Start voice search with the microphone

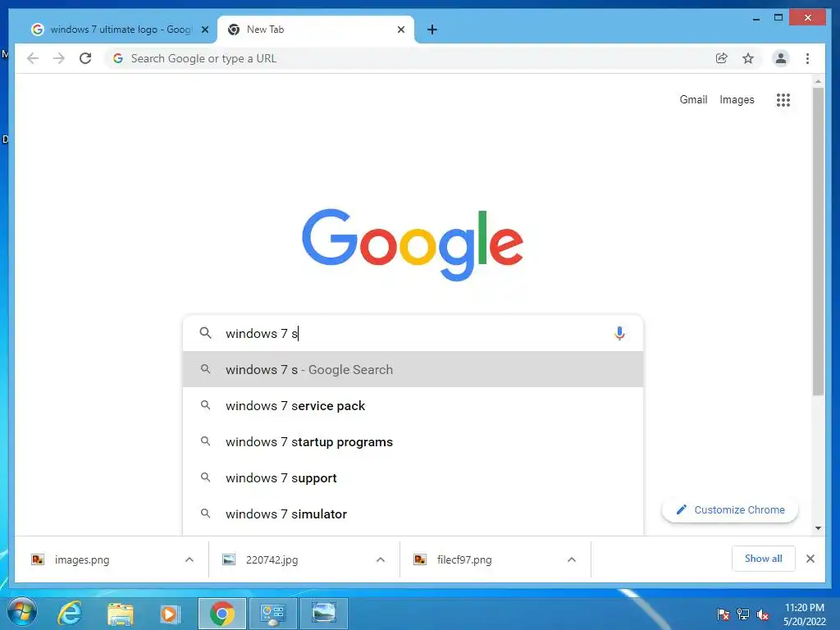click(619, 333)
